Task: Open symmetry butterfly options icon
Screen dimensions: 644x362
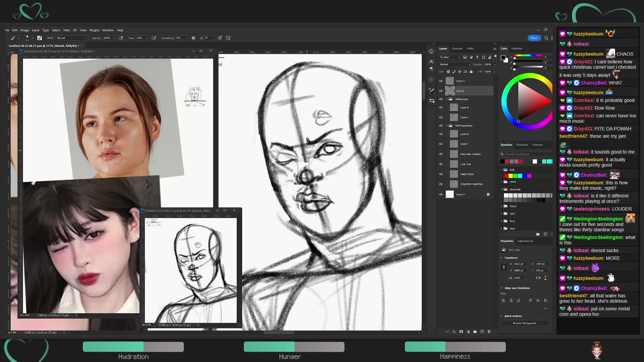Action: tap(228, 38)
